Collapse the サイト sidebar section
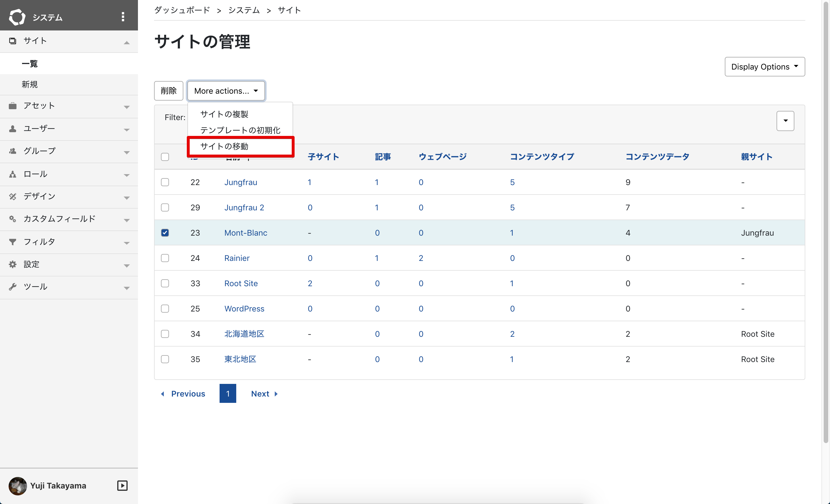The image size is (830, 504). click(127, 43)
